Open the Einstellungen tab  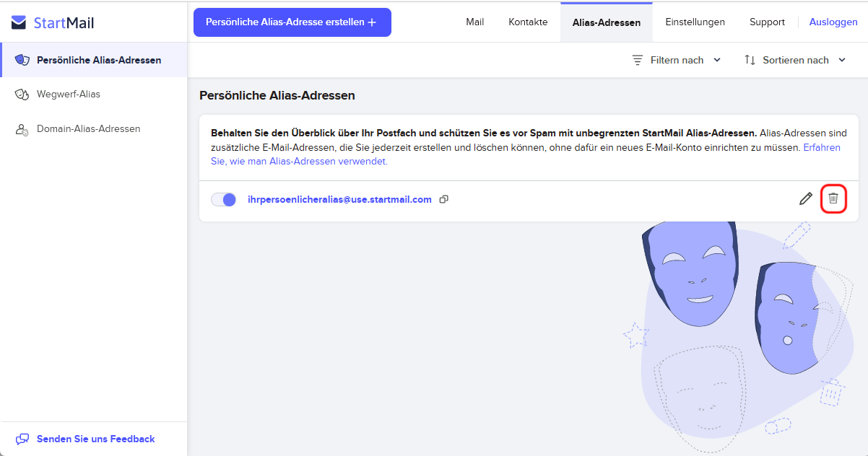[695, 22]
